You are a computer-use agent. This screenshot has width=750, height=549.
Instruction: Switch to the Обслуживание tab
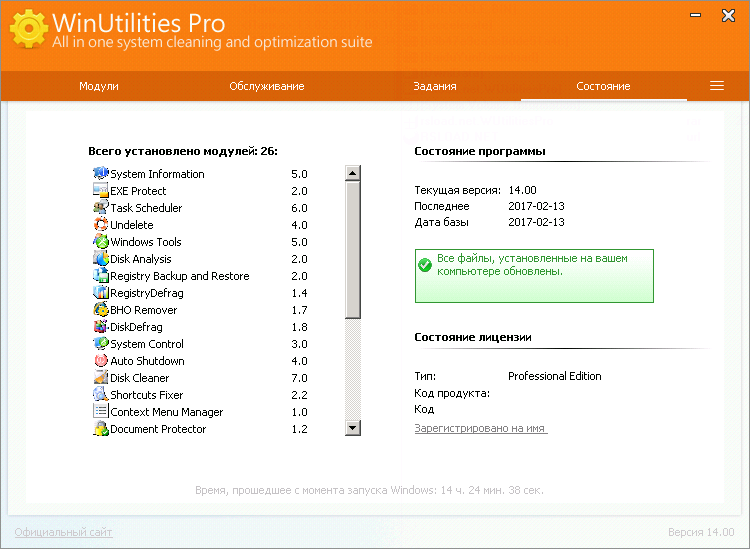tap(266, 86)
